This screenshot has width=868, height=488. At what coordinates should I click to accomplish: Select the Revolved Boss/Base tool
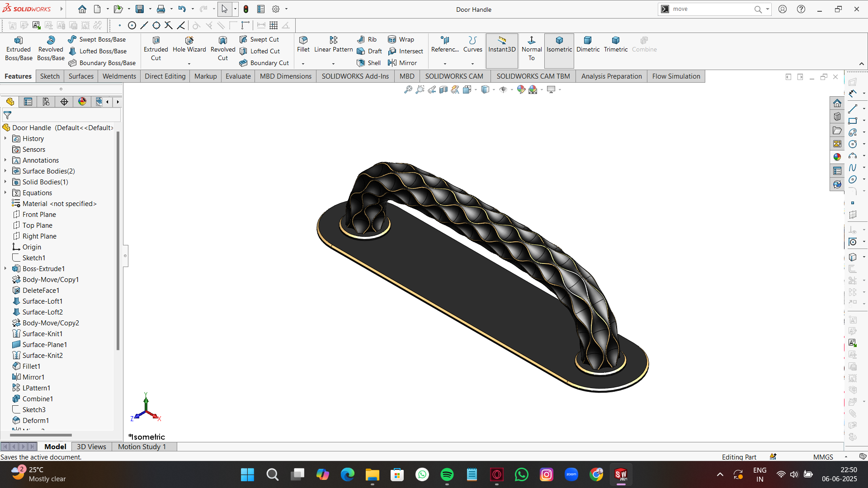click(x=51, y=49)
